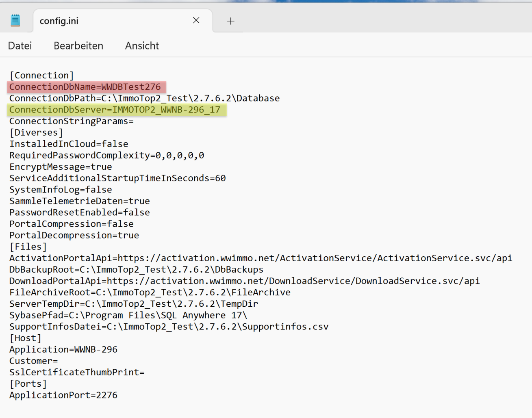Click the [Ports] section header
Image resolution: width=532 pixels, height=418 pixels.
[28, 383]
